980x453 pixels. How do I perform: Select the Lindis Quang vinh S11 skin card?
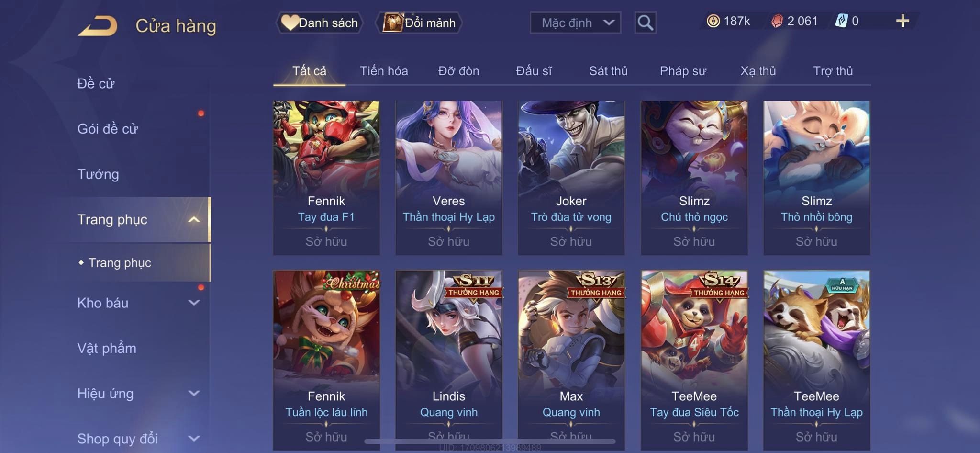click(449, 360)
